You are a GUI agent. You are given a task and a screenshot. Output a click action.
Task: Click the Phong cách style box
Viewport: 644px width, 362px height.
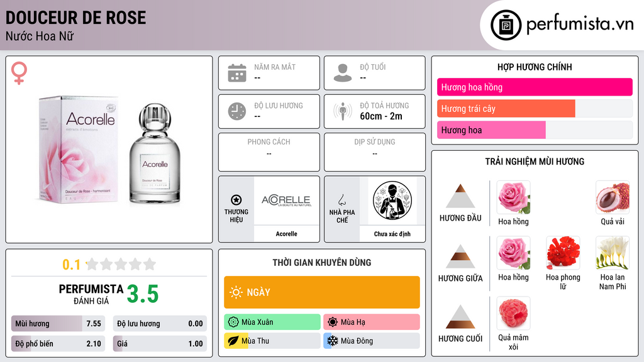269,152
